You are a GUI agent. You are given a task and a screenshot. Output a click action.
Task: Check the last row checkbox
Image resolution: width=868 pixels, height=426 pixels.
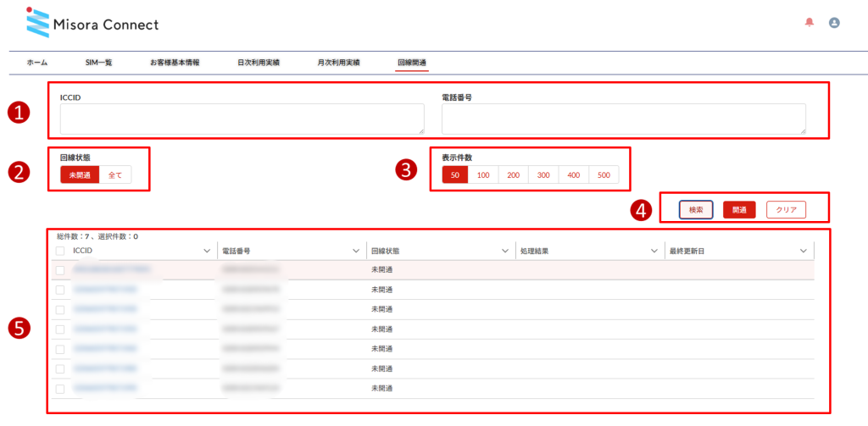point(59,389)
